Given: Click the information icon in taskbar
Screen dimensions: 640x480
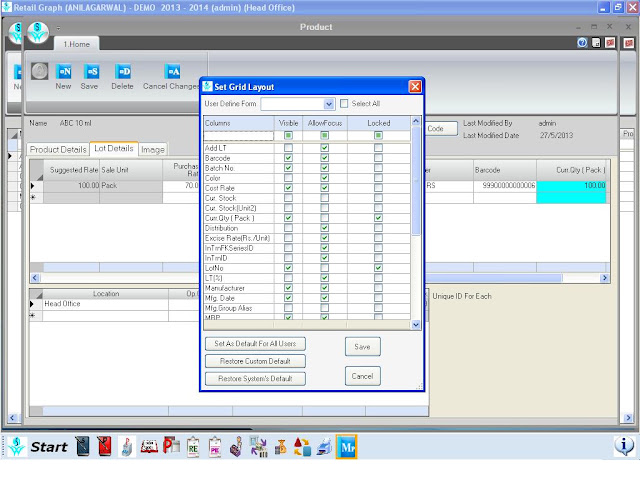Looking at the screenshot, I should (x=624, y=446).
